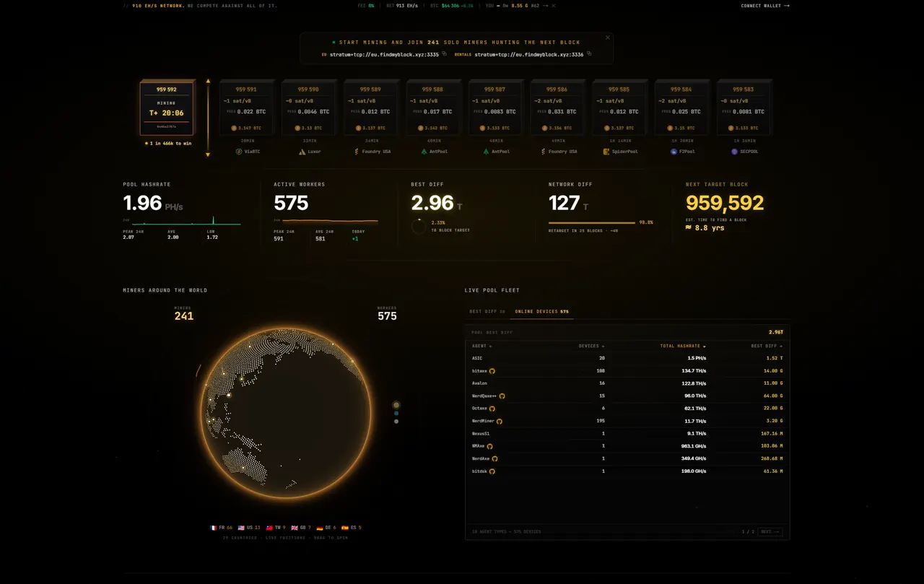This screenshot has width=924, height=584.
Task: Open the GitHub icon next to NerdAxe
Action: click(x=494, y=458)
